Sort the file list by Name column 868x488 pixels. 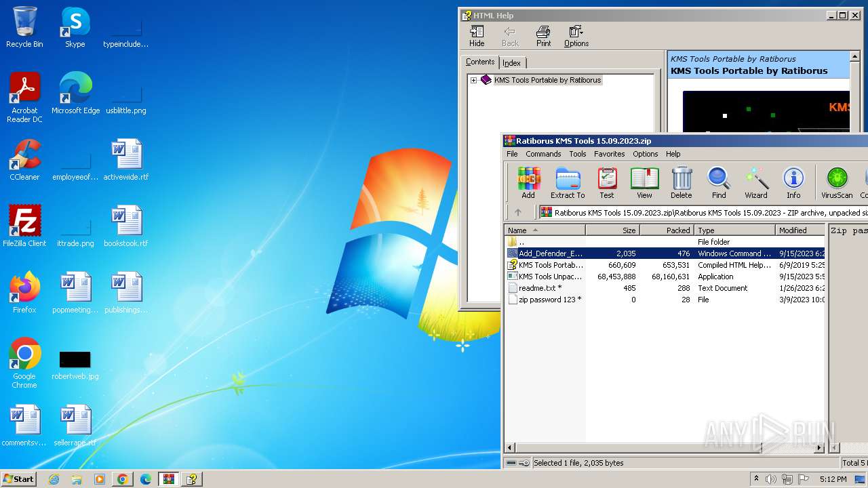pos(545,230)
